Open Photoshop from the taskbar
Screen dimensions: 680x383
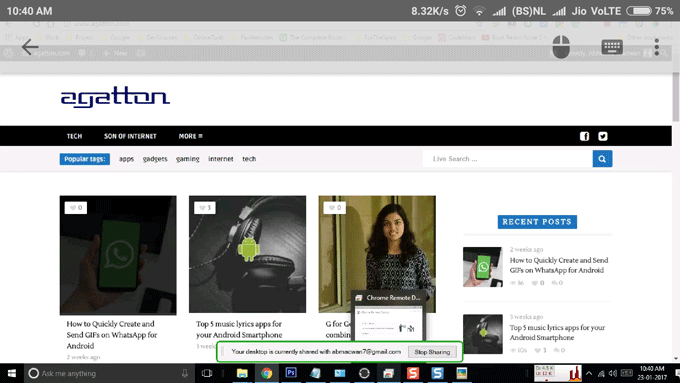pyautogui.click(x=291, y=373)
